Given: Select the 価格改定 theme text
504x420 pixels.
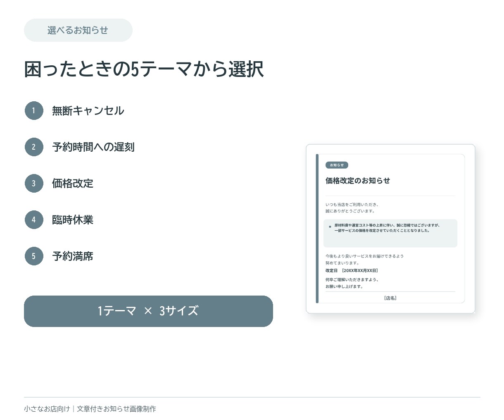Looking at the screenshot, I should (x=73, y=184).
